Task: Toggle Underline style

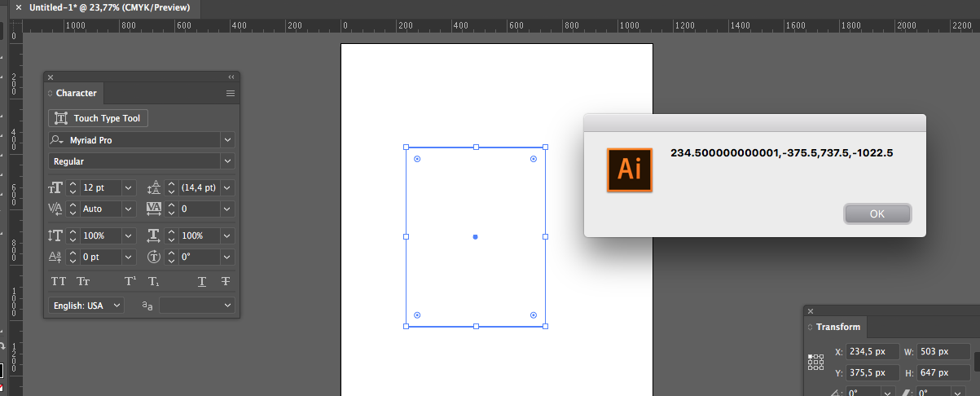Action: (x=202, y=281)
